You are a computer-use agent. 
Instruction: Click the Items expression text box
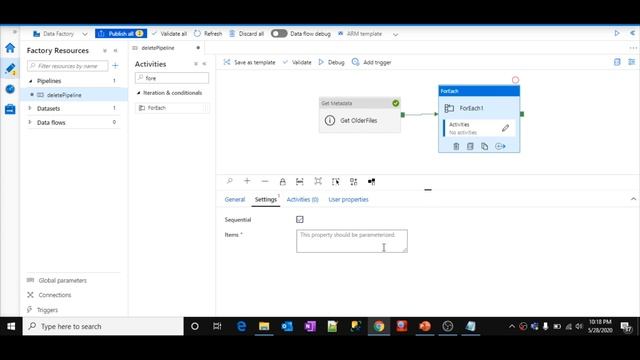point(352,241)
